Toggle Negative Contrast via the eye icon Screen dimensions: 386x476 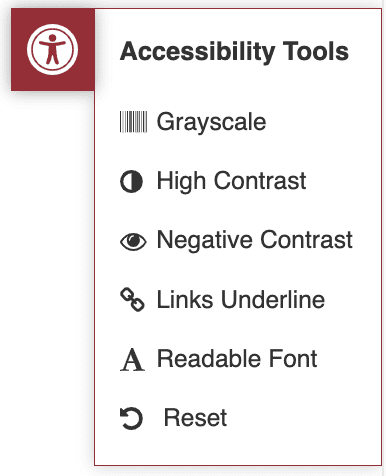tap(133, 241)
